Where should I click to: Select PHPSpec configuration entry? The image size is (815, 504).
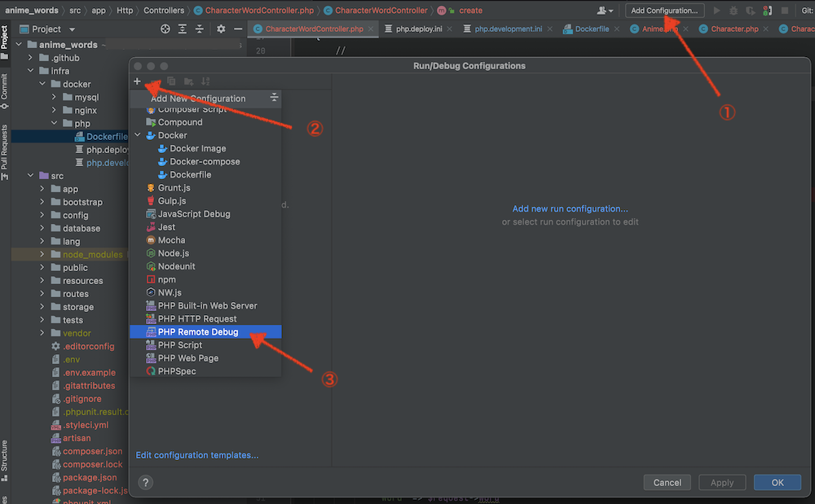click(205, 371)
